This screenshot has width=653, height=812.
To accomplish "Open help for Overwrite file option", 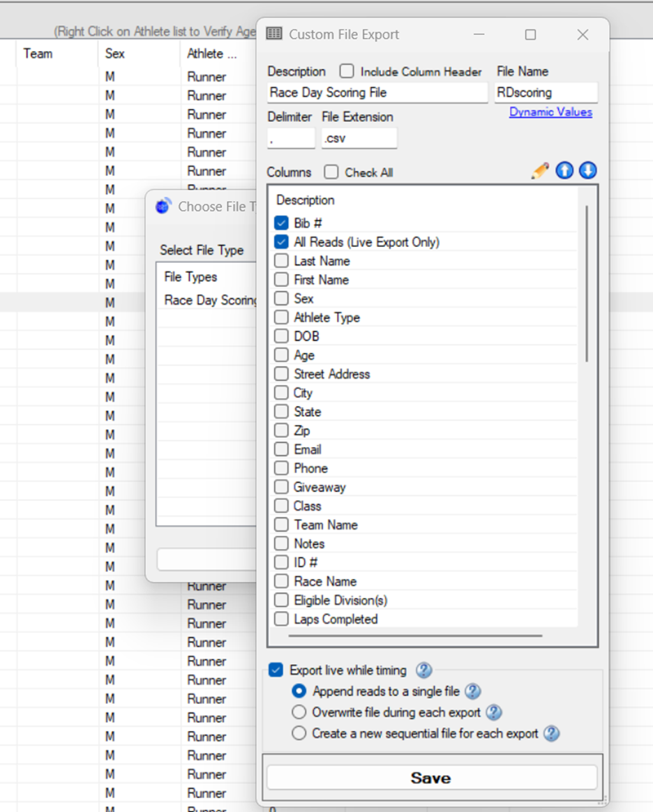I will tap(494, 712).
